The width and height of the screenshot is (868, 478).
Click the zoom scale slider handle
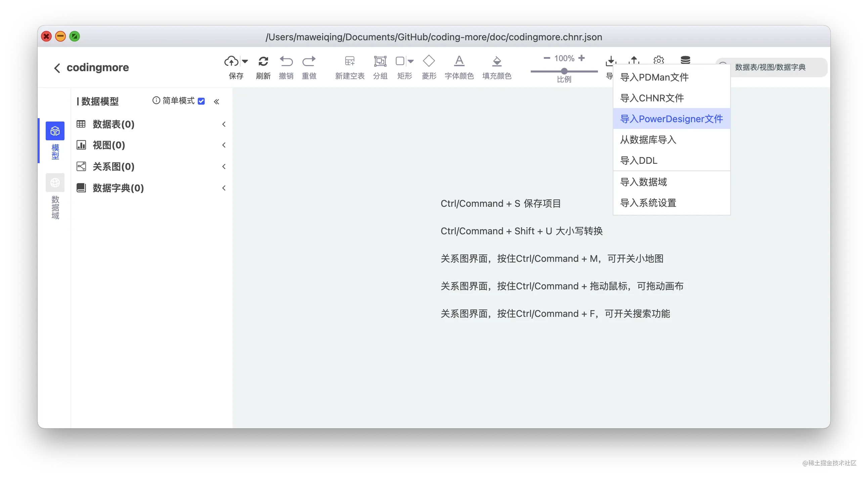point(564,71)
